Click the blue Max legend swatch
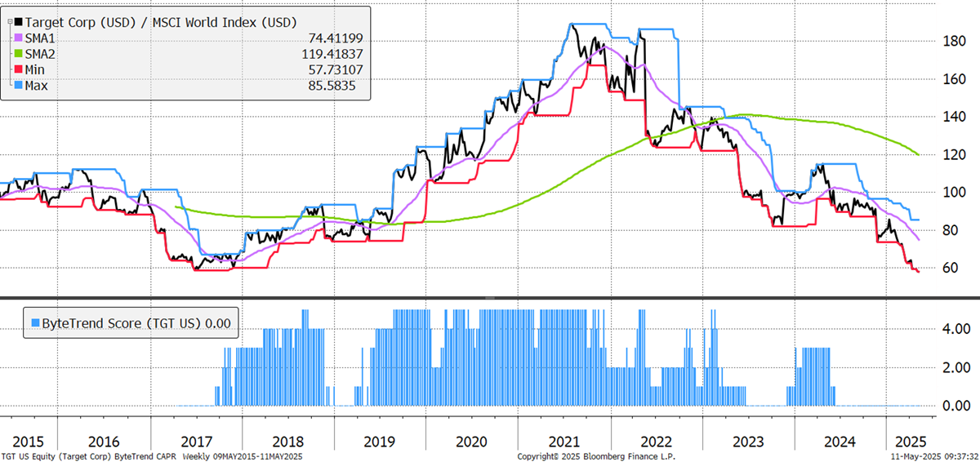Screen dimensions: 980x462 (x=20, y=85)
